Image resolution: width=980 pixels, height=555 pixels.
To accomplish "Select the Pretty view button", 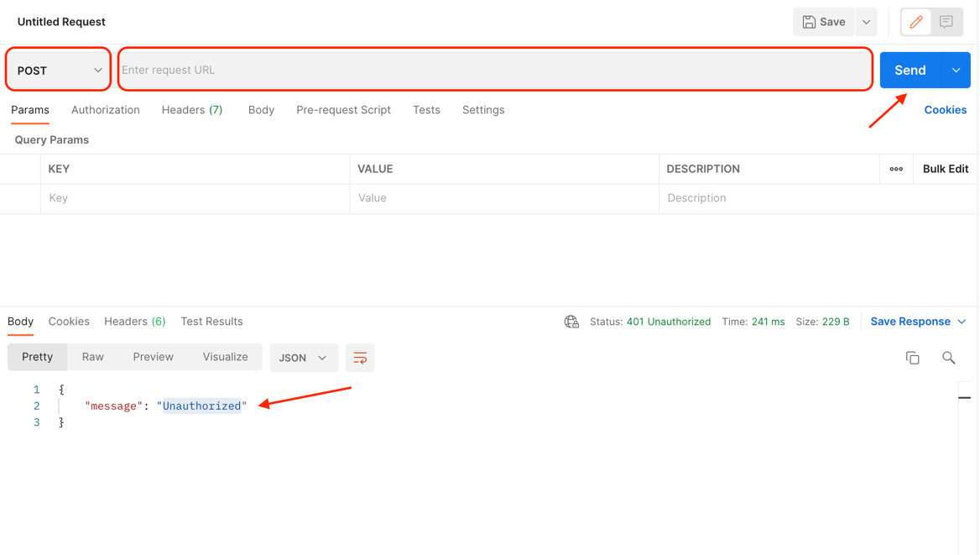I will pyautogui.click(x=38, y=358).
